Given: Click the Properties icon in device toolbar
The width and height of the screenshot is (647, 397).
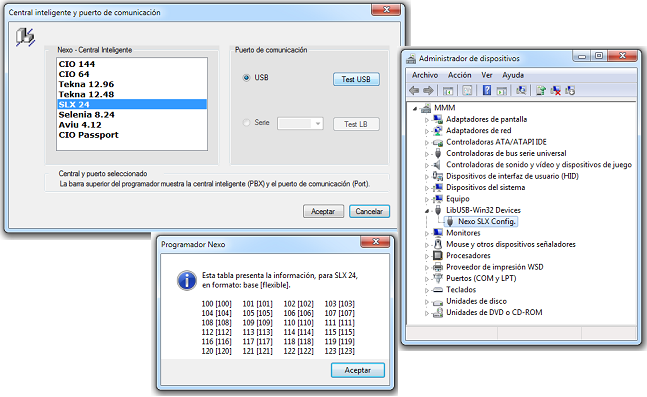Looking at the screenshot, I should click(467, 90).
